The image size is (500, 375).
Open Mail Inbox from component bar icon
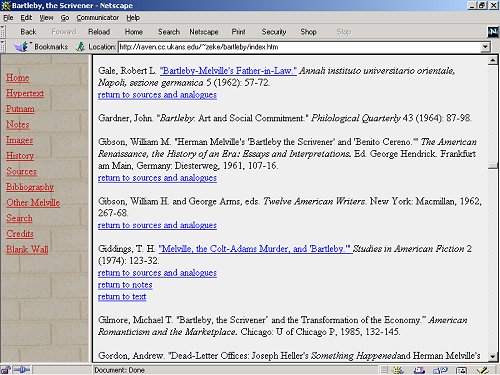coord(419,370)
